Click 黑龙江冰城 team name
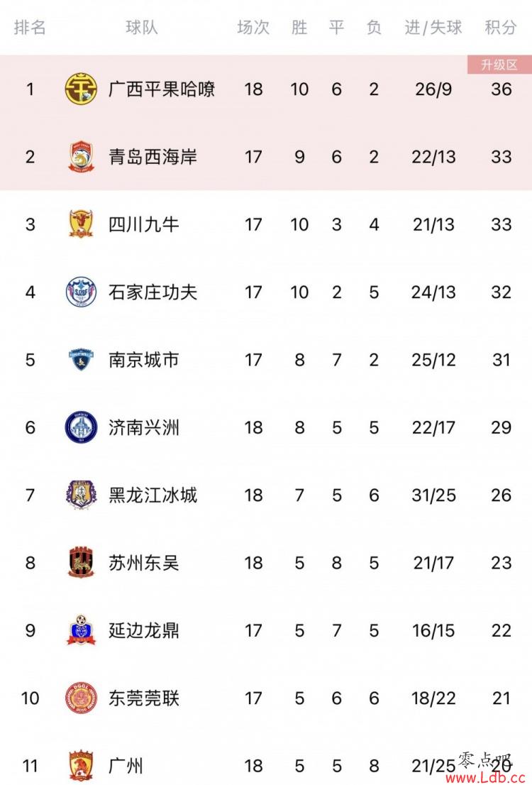This screenshot has height=785, width=532. 153,495
